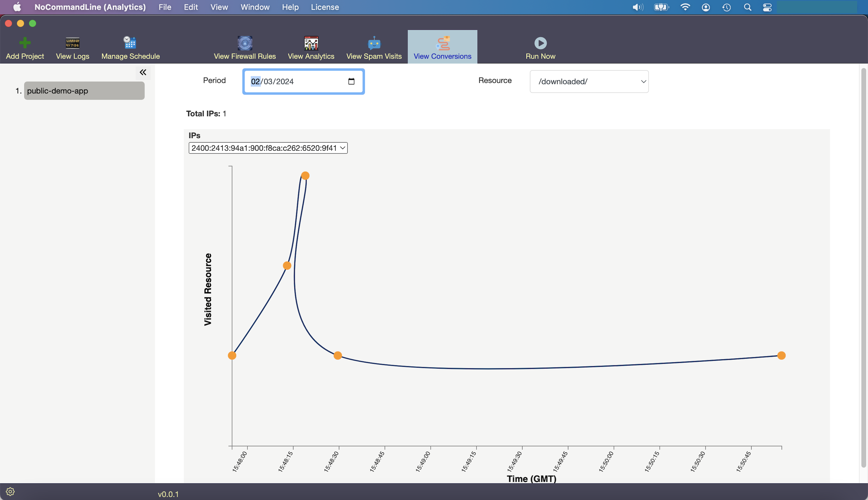Click the battery status icon
The width and height of the screenshot is (868, 500).
(x=661, y=7)
